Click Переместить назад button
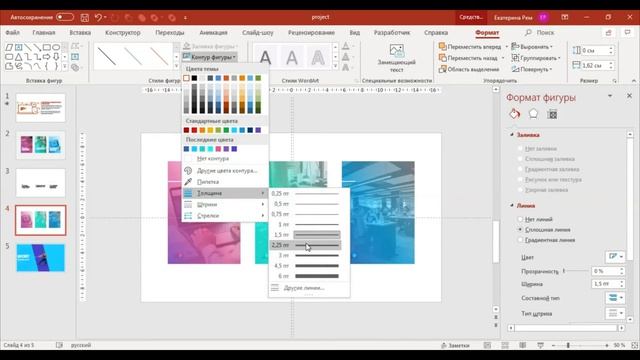 point(468,58)
